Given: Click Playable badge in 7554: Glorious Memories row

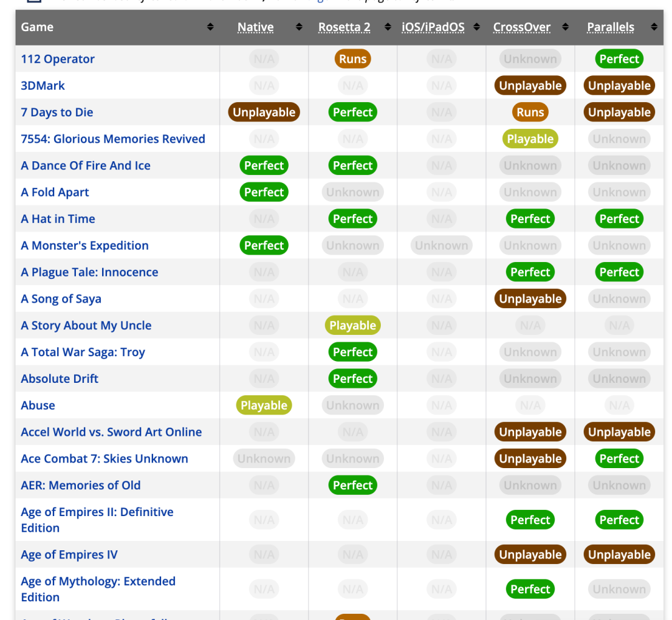Looking at the screenshot, I should pos(530,139).
